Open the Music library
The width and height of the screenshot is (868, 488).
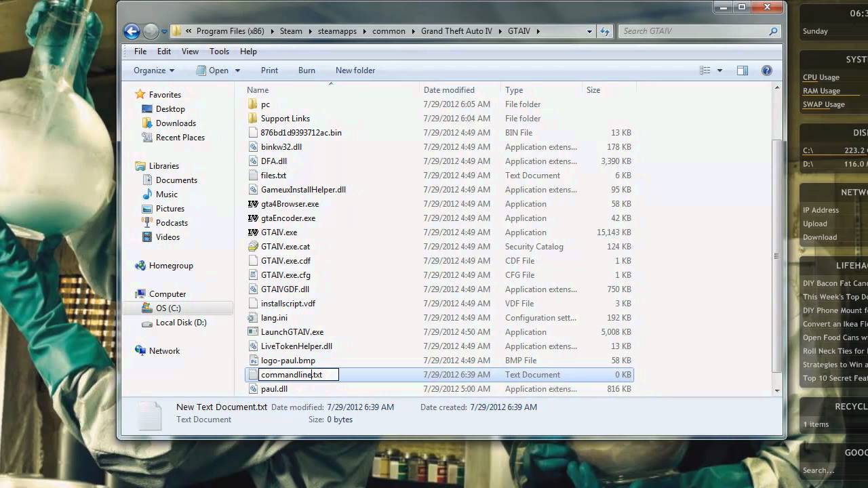166,195
